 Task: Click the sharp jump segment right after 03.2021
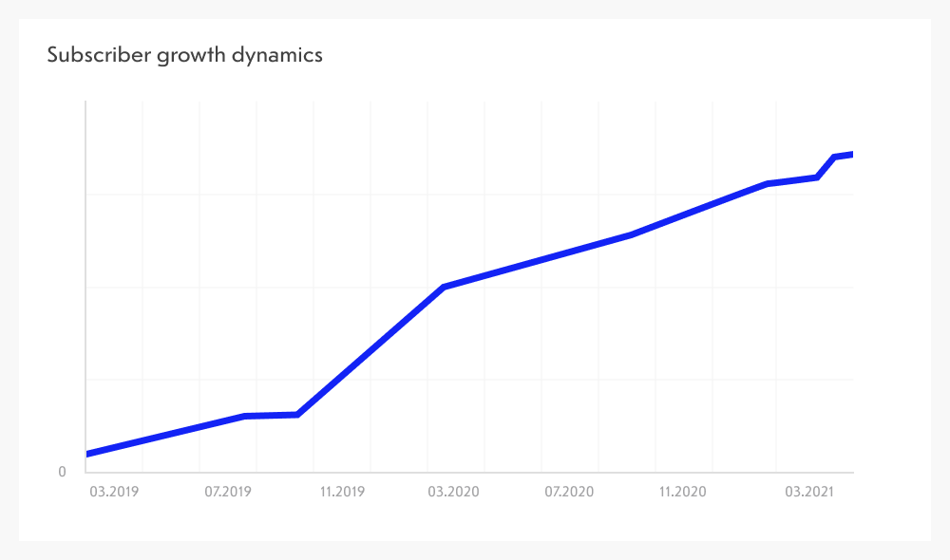826,167
